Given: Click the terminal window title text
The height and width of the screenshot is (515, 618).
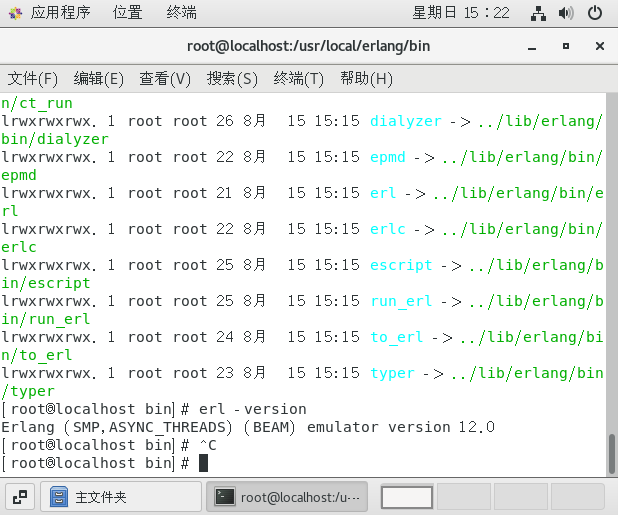Looking at the screenshot, I should 308,46.
